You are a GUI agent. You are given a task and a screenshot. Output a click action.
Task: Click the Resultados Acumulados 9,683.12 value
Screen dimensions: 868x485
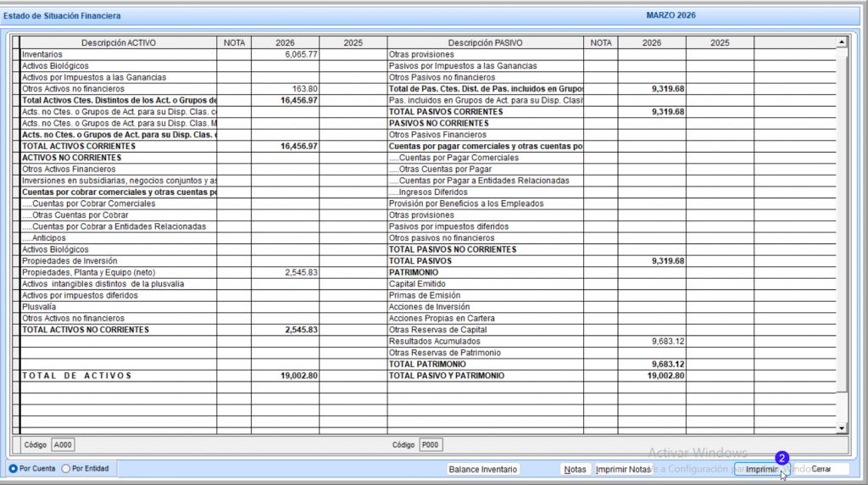pos(652,341)
